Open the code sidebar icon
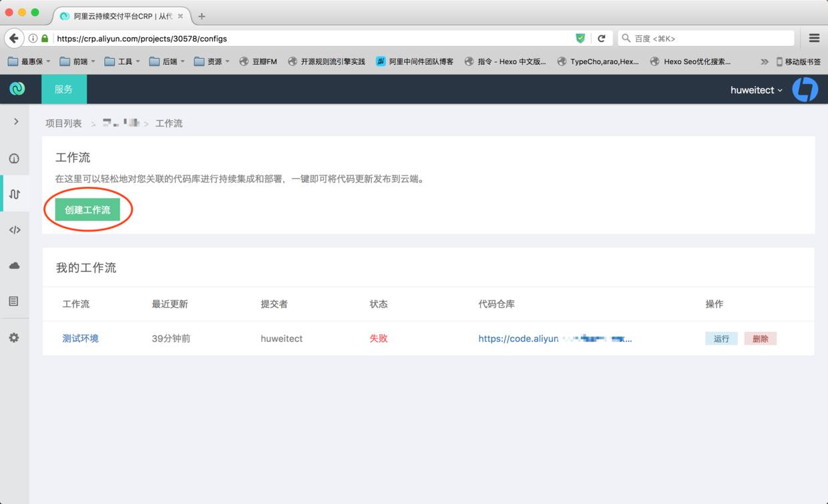The height and width of the screenshot is (504, 828). coord(14,230)
